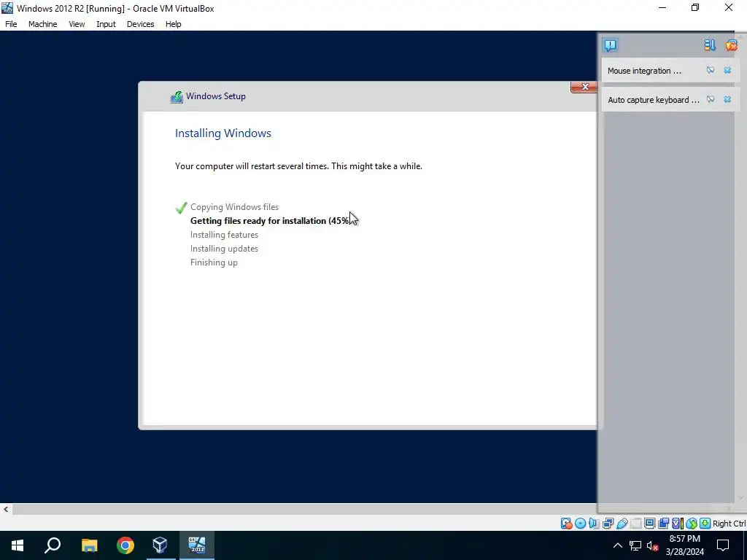Image resolution: width=747 pixels, height=560 pixels.
Task: Open the Input menu
Action: click(106, 24)
